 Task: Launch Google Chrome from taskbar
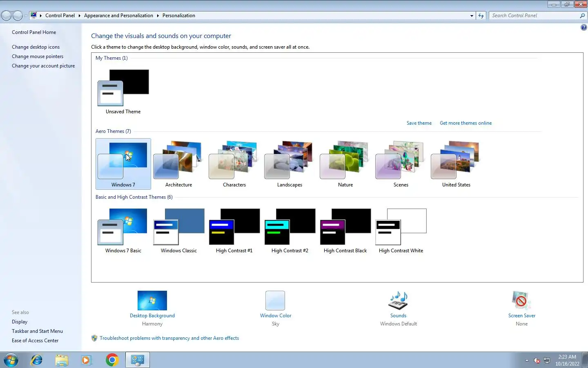(x=112, y=360)
